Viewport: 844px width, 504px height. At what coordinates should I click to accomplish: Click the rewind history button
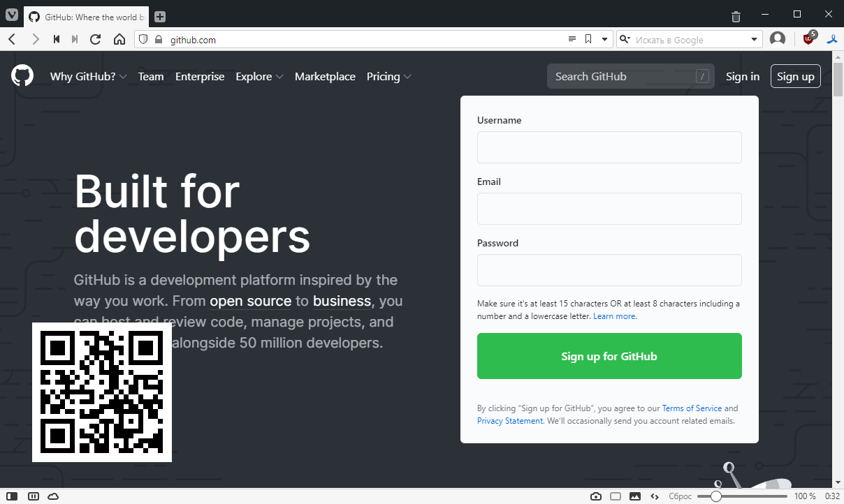[x=57, y=40]
